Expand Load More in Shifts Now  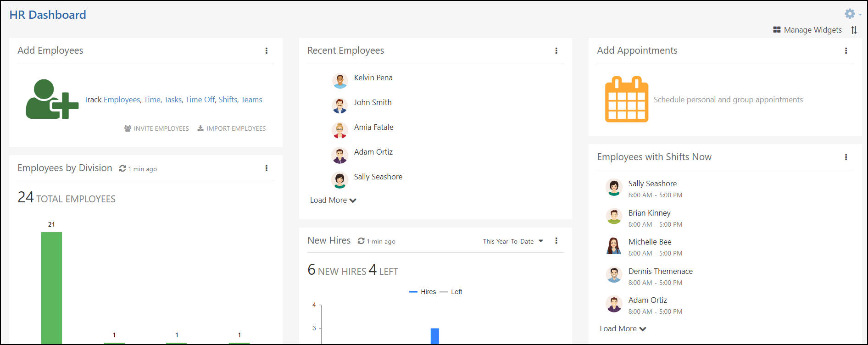pyautogui.click(x=623, y=328)
